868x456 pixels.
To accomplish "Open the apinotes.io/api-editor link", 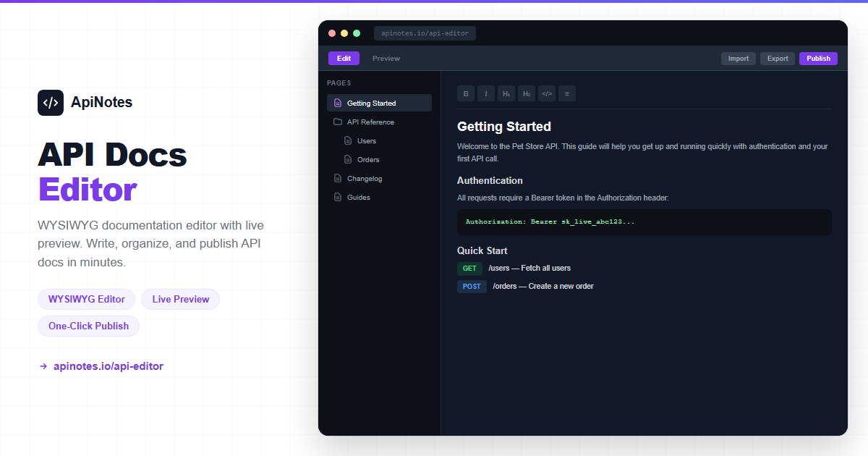I will tap(109, 366).
